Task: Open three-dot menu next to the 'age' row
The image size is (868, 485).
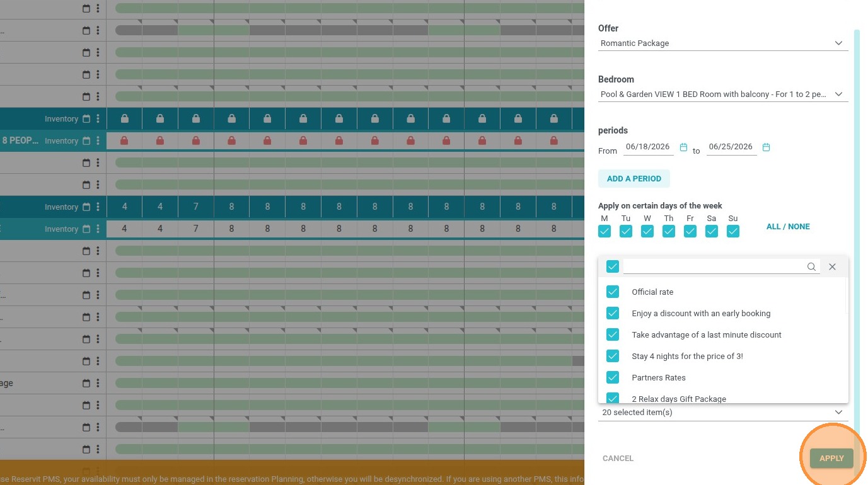Action: click(x=98, y=384)
